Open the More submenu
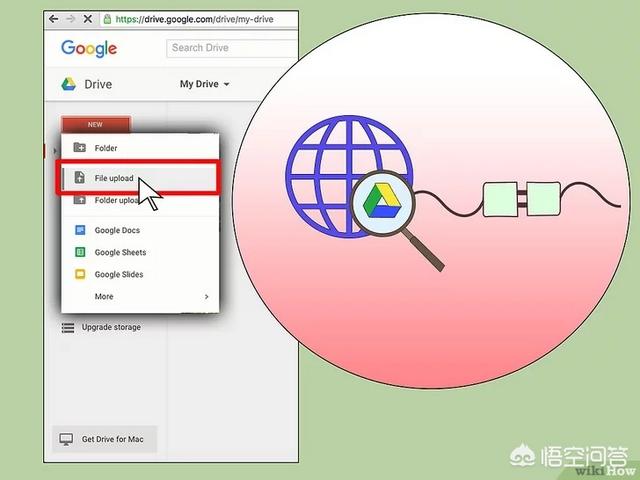 tap(140, 296)
